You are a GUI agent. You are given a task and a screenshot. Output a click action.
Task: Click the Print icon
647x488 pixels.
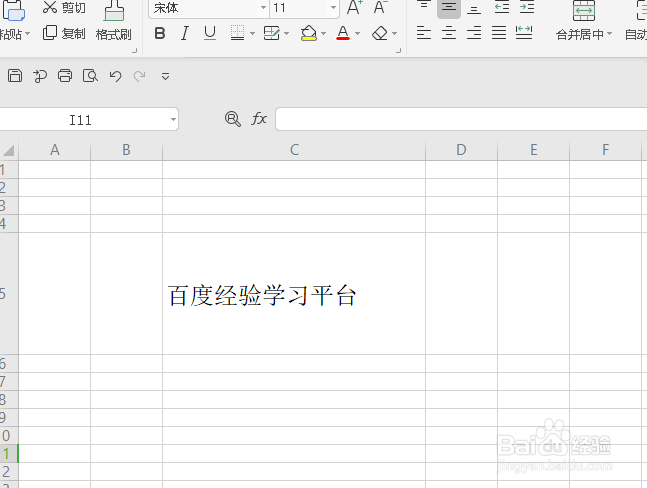click(x=65, y=76)
